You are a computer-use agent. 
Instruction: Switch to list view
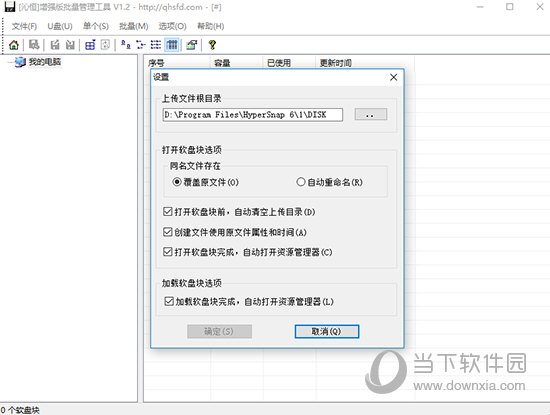[x=156, y=45]
